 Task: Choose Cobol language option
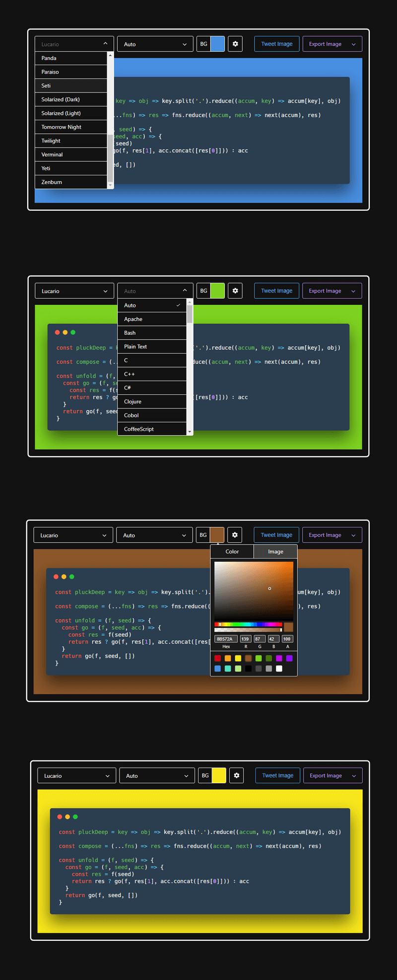pyautogui.click(x=152, y=415)
